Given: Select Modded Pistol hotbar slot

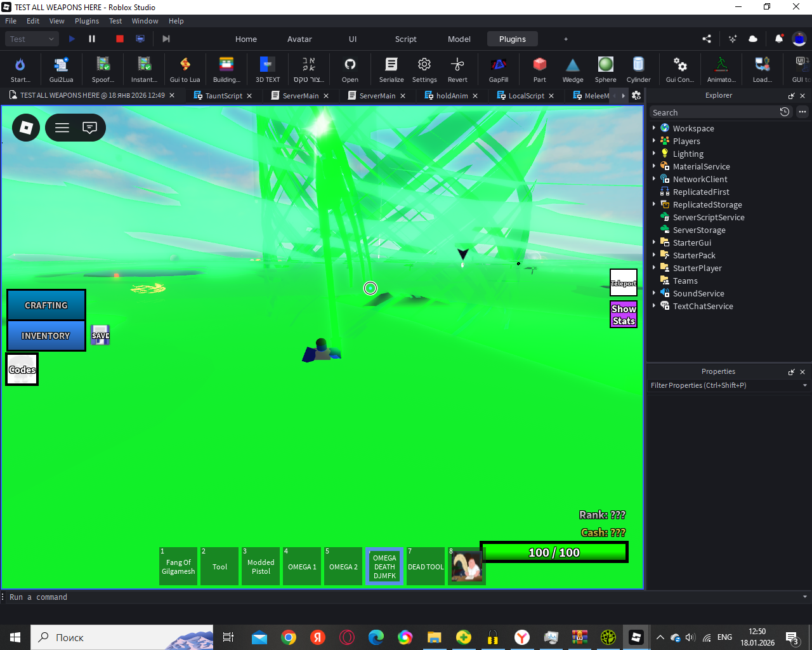Looking at the screenshot, I should click(261, 566).
